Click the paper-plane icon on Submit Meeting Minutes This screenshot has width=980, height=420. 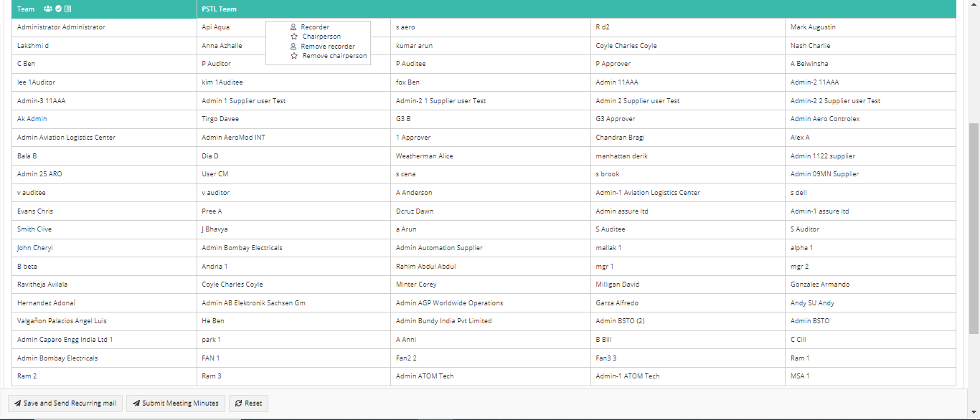[136, 404]
